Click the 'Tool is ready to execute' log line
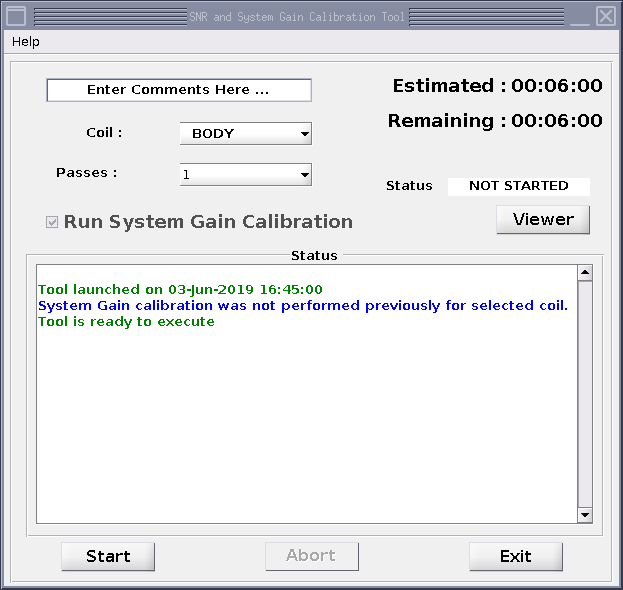This screenshot has height=590, width=623. click(x=126, y=322)
